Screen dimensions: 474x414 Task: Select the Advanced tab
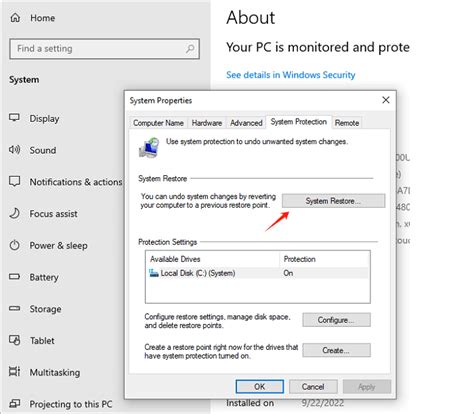coord(246,123)
